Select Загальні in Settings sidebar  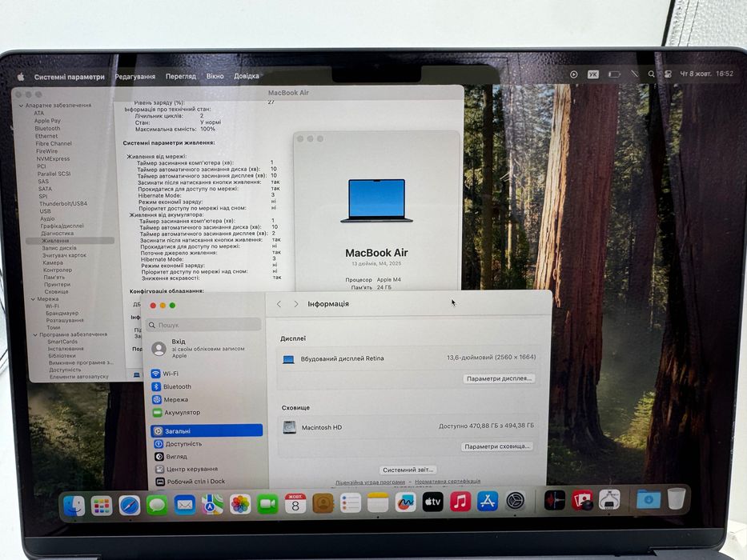pyautogui.click(x=207, y=431)
